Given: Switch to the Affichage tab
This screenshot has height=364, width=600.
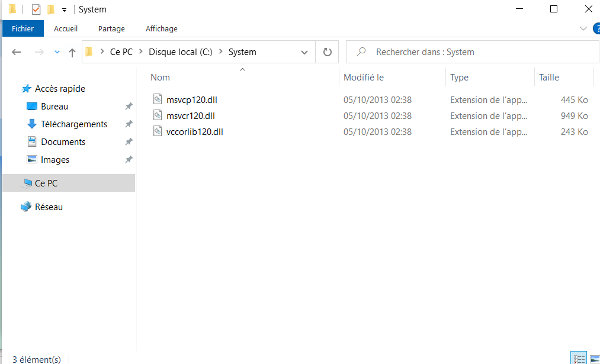Looking at the screenshot, I should click(x=161, y=28).
